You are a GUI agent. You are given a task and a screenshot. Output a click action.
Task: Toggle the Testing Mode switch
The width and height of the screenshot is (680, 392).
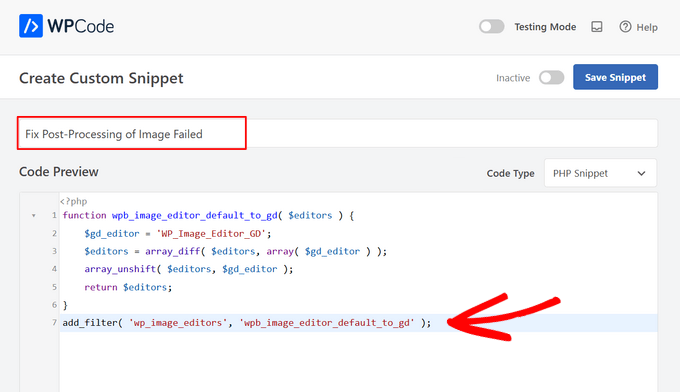(x=491, y=26)
